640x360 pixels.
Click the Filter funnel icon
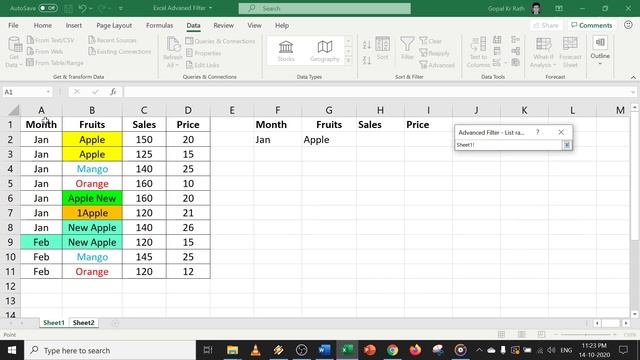(x=407, y=48)
